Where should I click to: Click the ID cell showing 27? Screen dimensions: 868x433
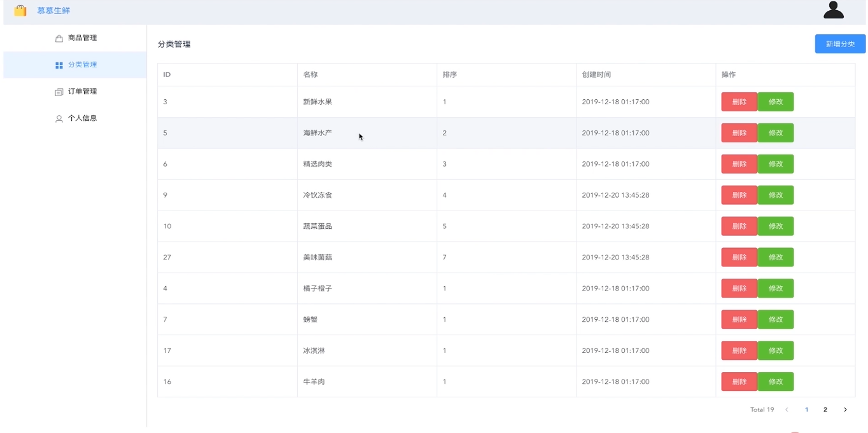(228, 258)
